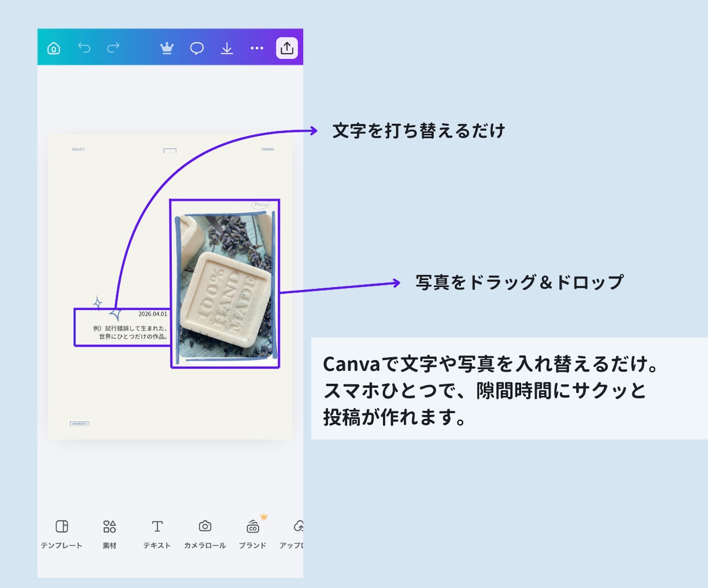Download the design with arrow icon
Image resolution: width=708 pixels, height=588 pixels.
tap(227, 48)
